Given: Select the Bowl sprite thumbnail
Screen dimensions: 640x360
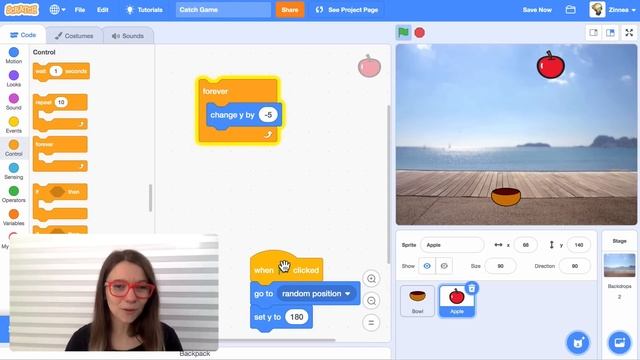Looking at the screenshot, I should (x=417, y=301).
